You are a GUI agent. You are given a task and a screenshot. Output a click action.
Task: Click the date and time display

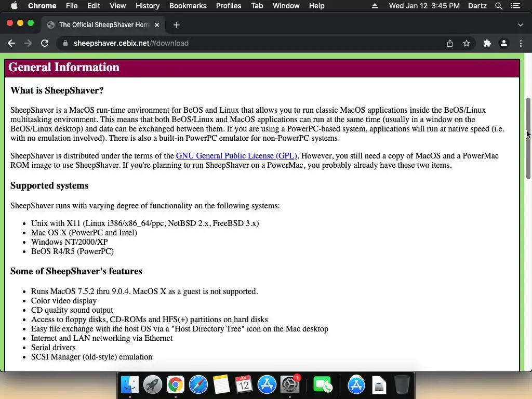tap(424, 6)
